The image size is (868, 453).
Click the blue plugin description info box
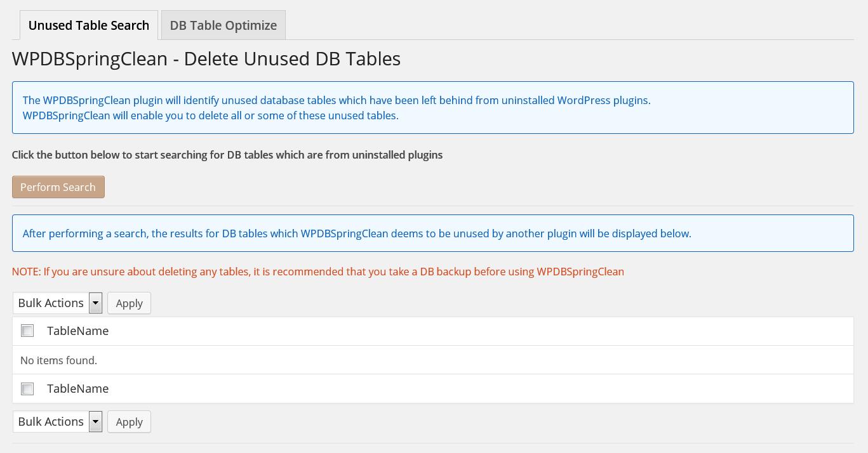[433, 107]
